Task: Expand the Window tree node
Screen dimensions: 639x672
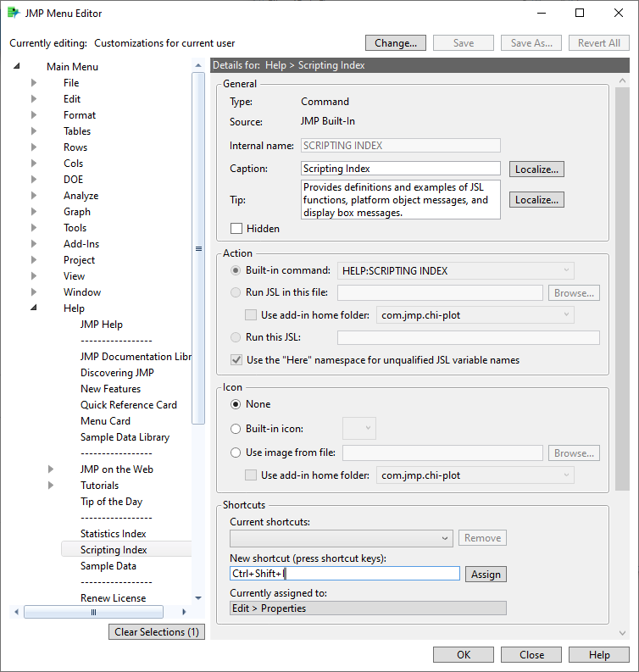Action: point(34,292)
